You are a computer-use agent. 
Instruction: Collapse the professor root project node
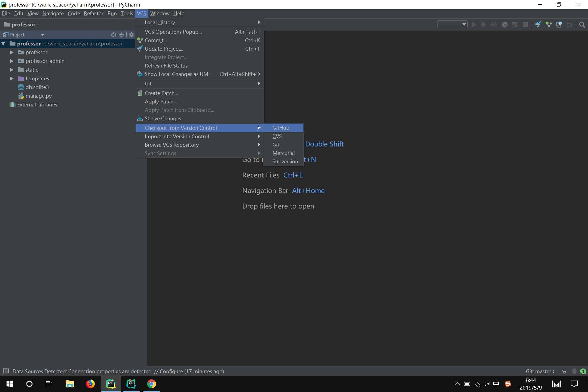pos(3,44)
